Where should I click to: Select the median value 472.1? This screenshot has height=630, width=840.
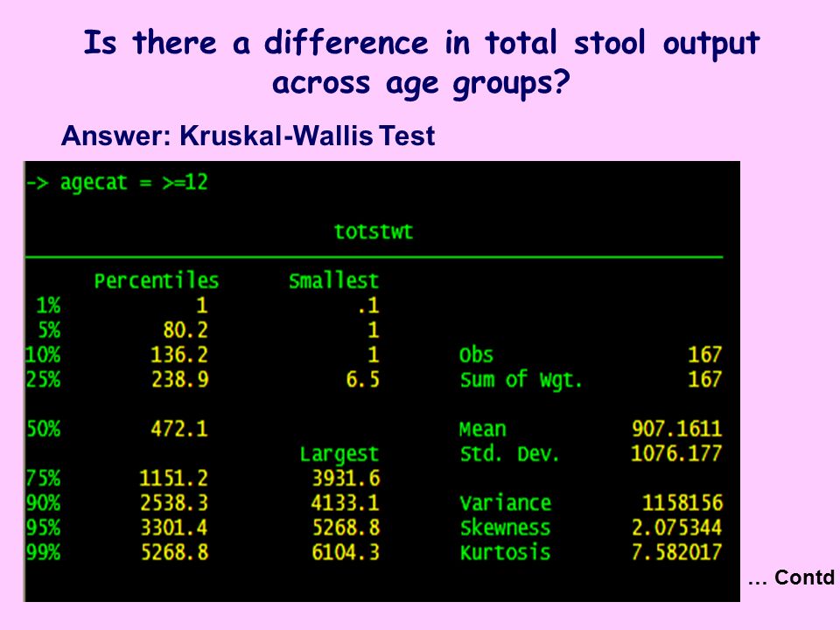[178, 429]
